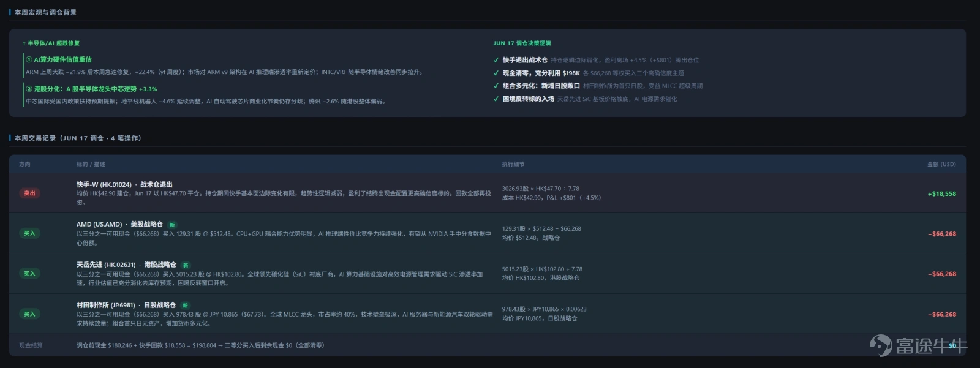980x368 pixels.
Task: Click the 调仓前现金 $180,246 settlement summary
Action: (x=200, y=345)
